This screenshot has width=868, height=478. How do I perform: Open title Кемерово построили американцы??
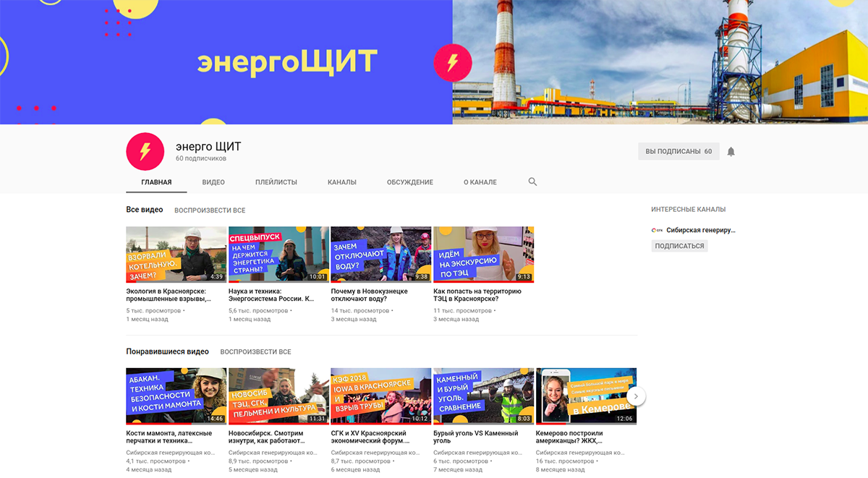(569, 437)
